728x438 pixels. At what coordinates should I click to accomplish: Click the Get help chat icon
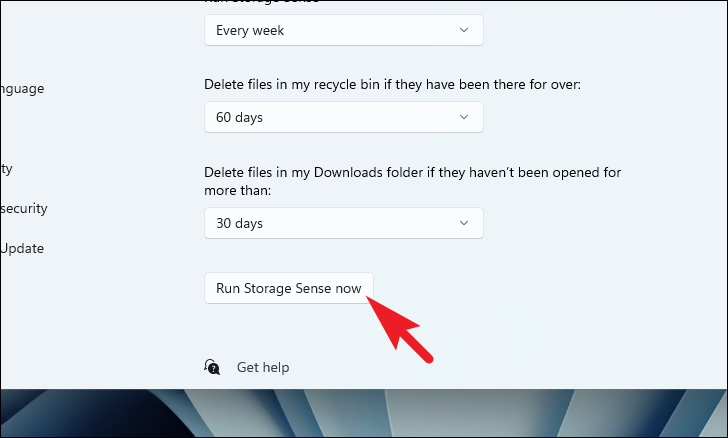point(212,367)
